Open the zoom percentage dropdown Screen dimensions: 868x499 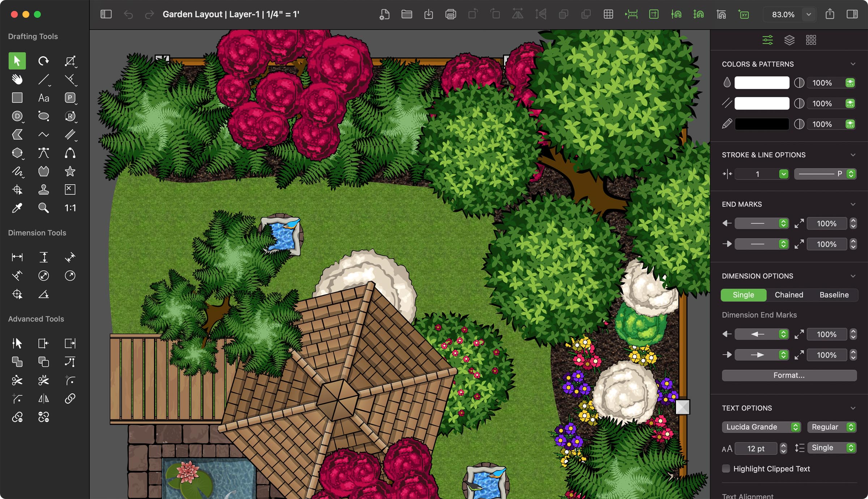coord(809,14)
